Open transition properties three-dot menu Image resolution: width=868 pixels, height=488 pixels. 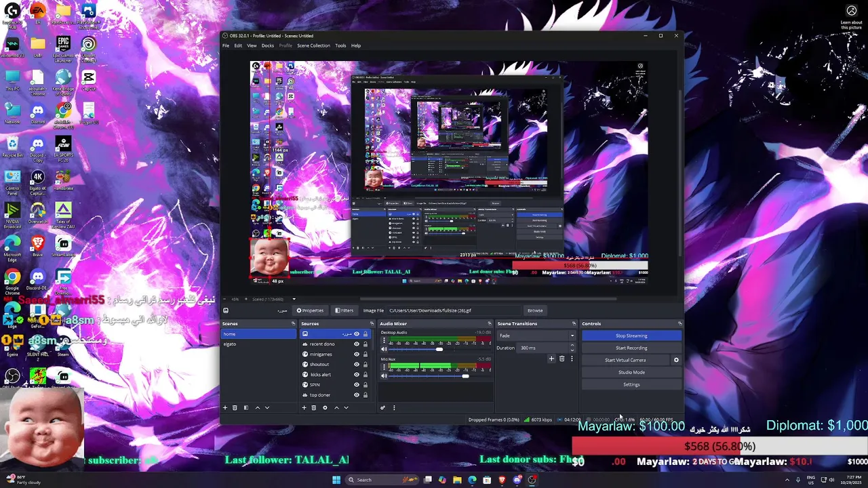[570, 359]
